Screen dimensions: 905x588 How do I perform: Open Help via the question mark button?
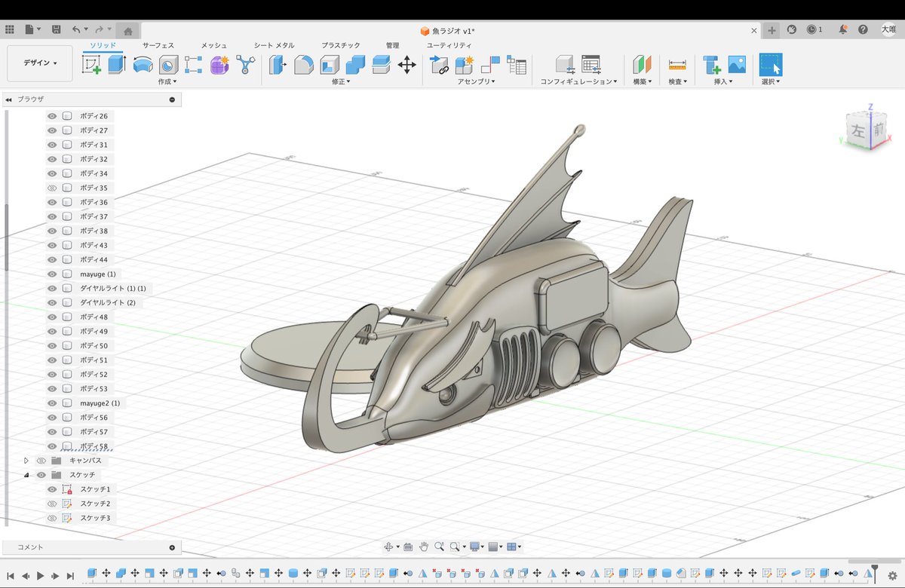pos(864,30)
